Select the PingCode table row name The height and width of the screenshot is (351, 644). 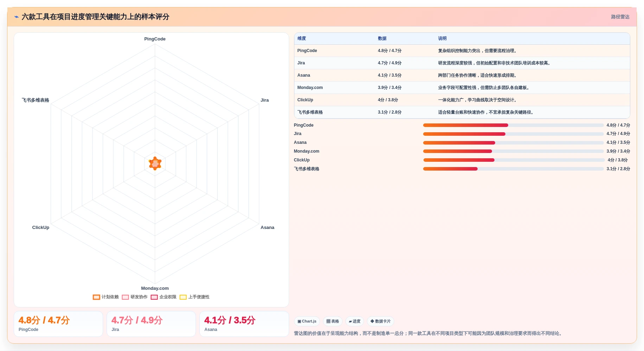coord(307,51)
